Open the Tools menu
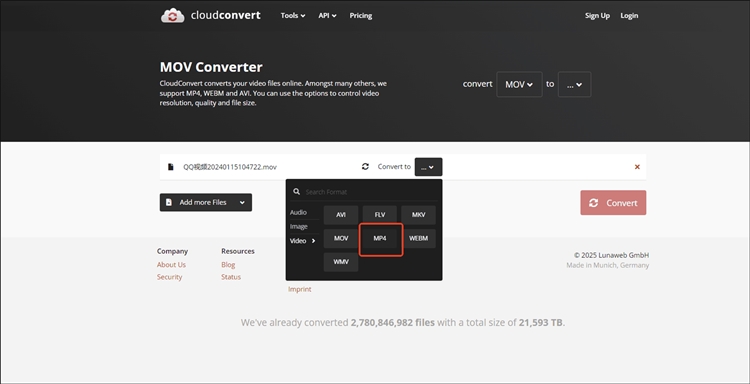Screen dimensions: 750x384 coord(293,16)
